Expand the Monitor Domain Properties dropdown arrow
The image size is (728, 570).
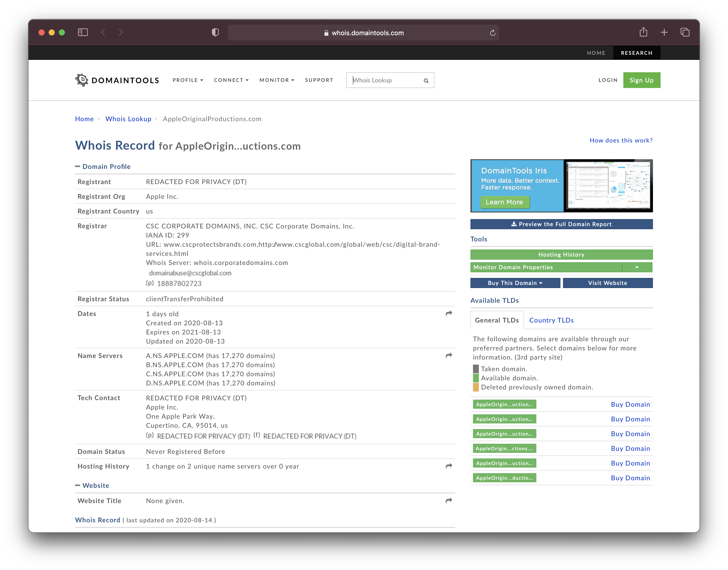(x=637, y=267)
